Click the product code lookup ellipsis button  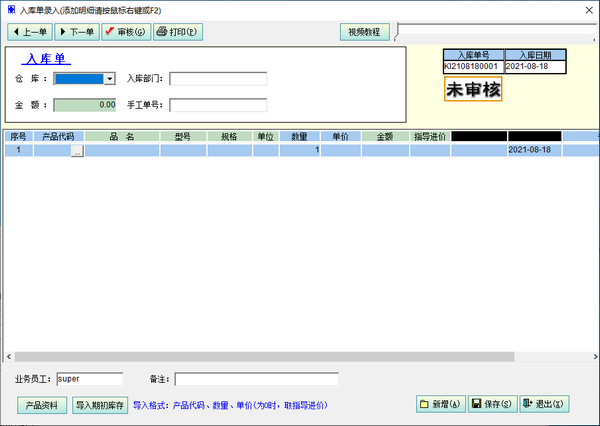(x=76, y=151)
